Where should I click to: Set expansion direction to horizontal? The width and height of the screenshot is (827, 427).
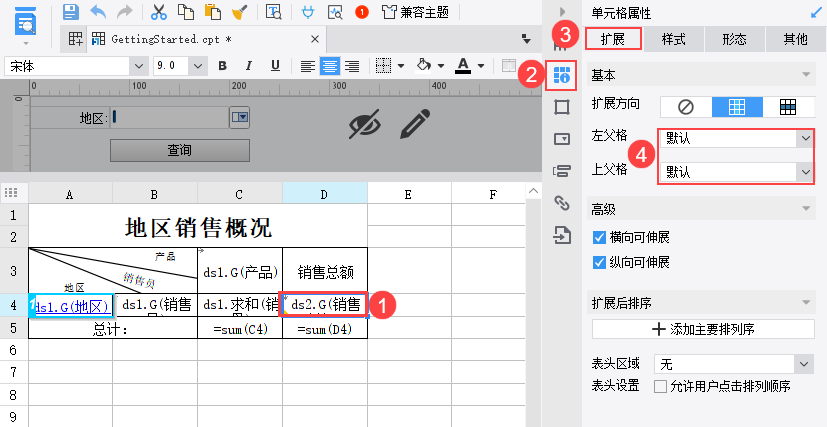click(788, 107)
